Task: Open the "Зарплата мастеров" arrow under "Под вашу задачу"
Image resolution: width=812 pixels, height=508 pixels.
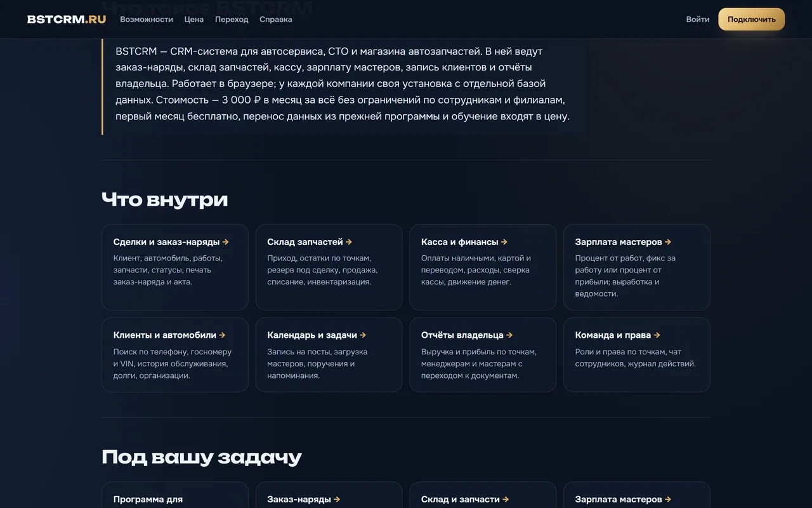Action: (x=668, y=500)
